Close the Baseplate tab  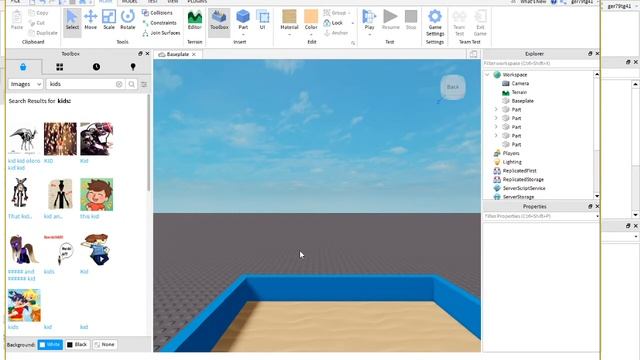click(194, 54)
